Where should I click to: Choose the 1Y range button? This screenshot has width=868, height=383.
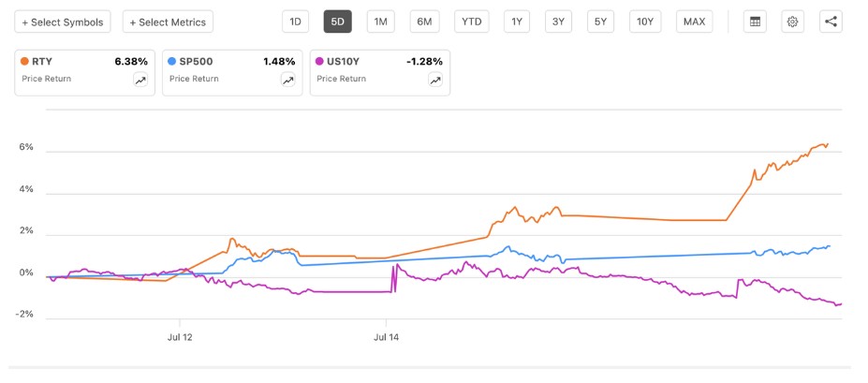click(516, 22)
